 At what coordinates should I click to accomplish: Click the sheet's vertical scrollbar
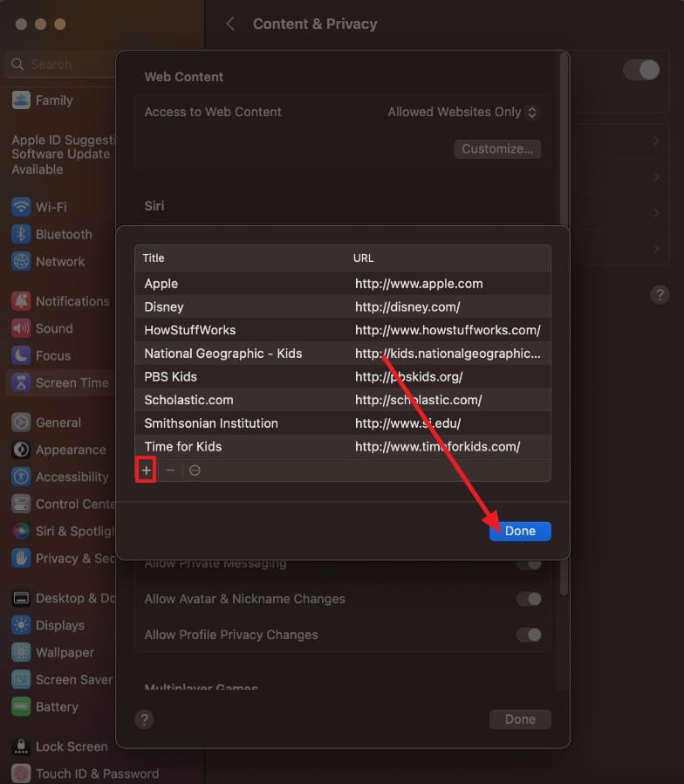click(564, 140)
